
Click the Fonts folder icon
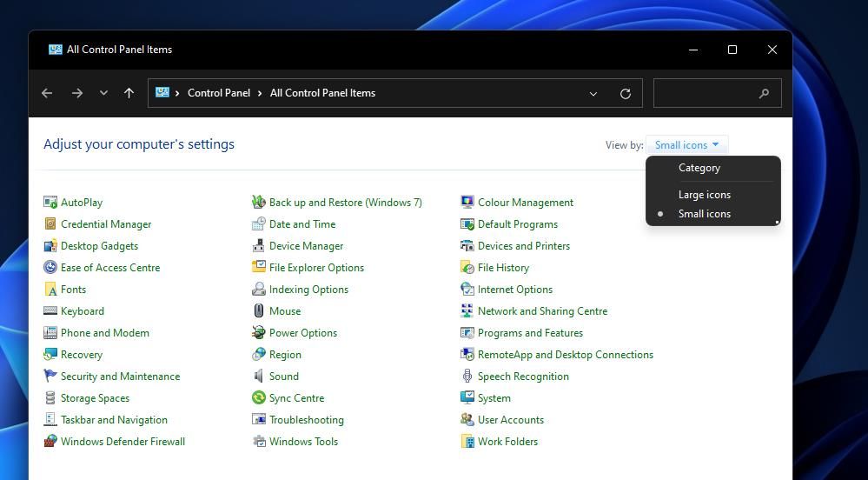50,290
